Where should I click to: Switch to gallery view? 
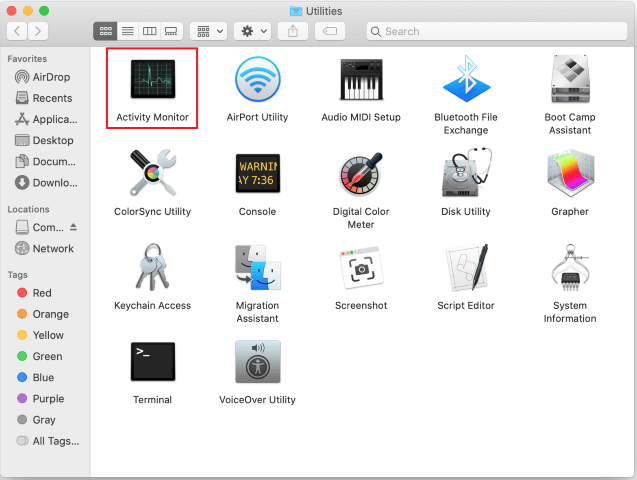171,31
